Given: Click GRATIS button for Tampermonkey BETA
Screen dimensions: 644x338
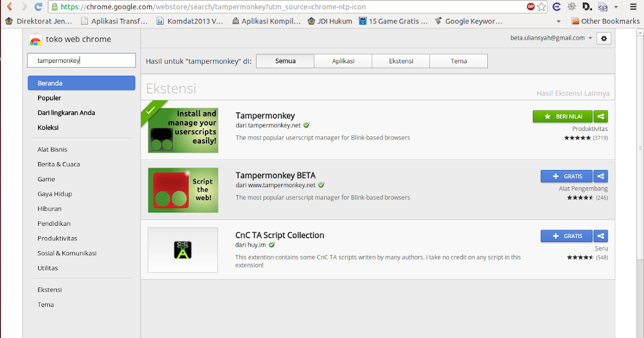Looking at the screenshot, I should pos(566,177).
